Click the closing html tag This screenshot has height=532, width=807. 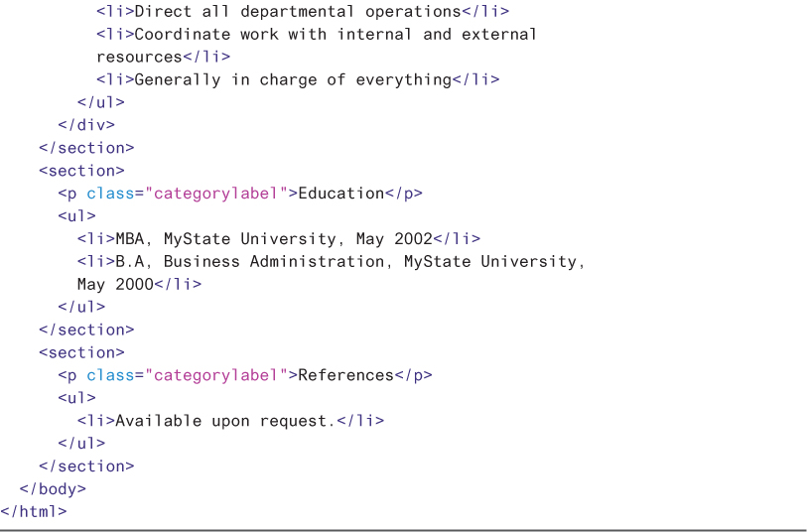click(x=34, y=511)
